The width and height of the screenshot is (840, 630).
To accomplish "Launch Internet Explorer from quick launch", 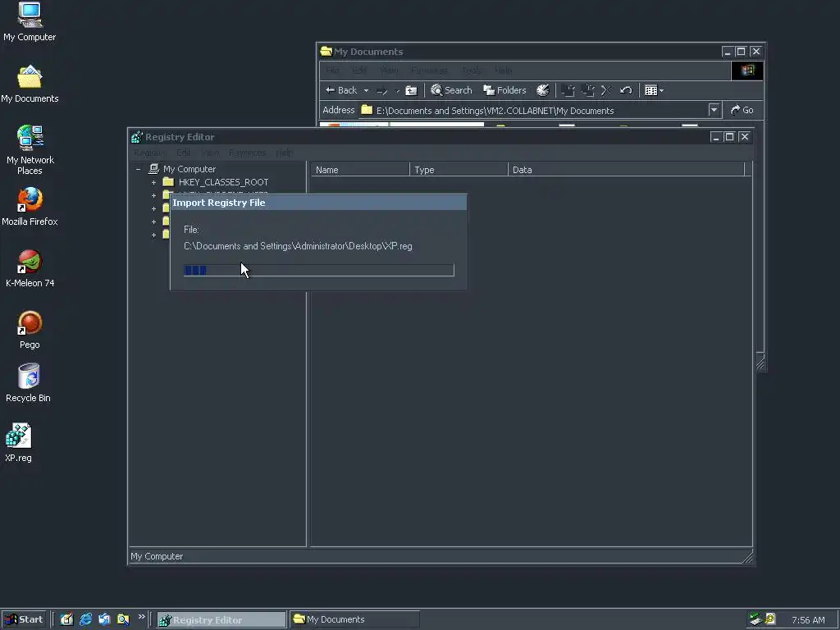I will [x=85, y=619].
